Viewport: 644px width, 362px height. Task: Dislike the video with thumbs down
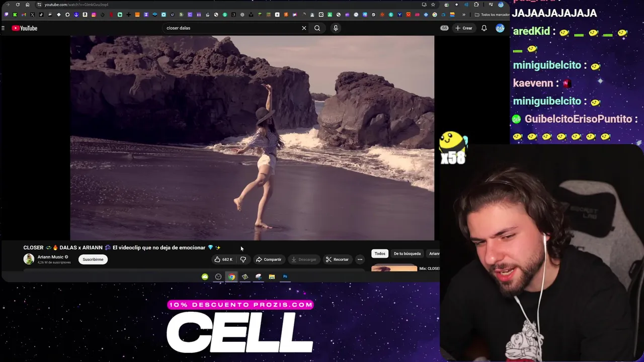tap(243, 259)
